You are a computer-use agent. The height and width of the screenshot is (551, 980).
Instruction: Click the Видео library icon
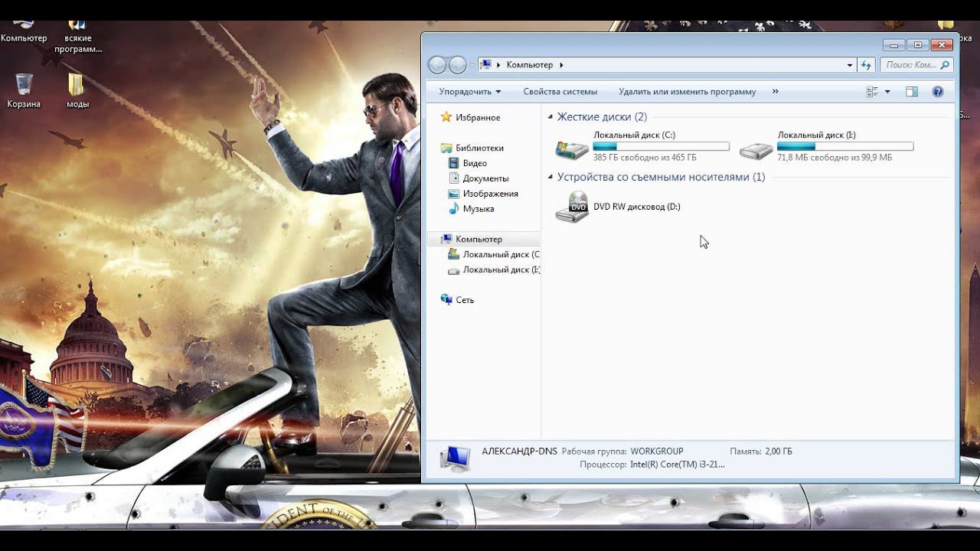(454, 163)
